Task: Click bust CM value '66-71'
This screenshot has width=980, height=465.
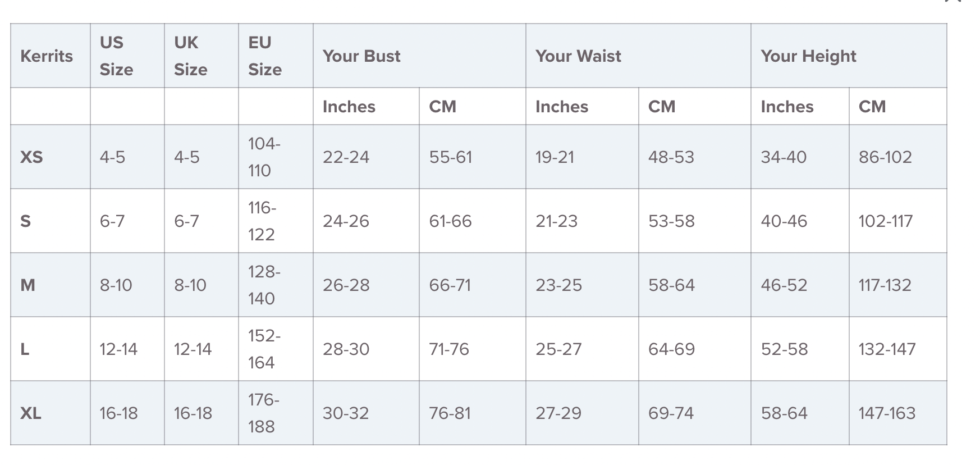Action: [x=450, y=285]
